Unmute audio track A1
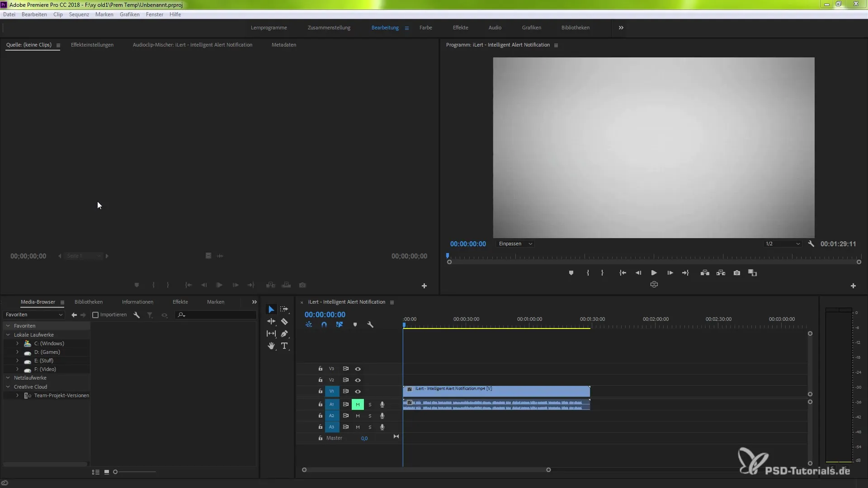 click(x=358, y=405)
